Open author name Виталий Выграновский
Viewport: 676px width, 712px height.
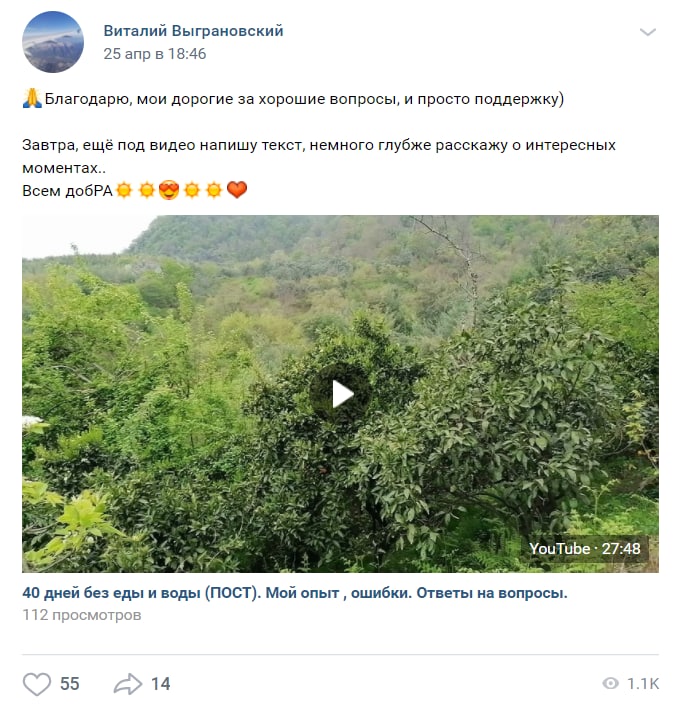pyautogui.click(x=193, y=30)
